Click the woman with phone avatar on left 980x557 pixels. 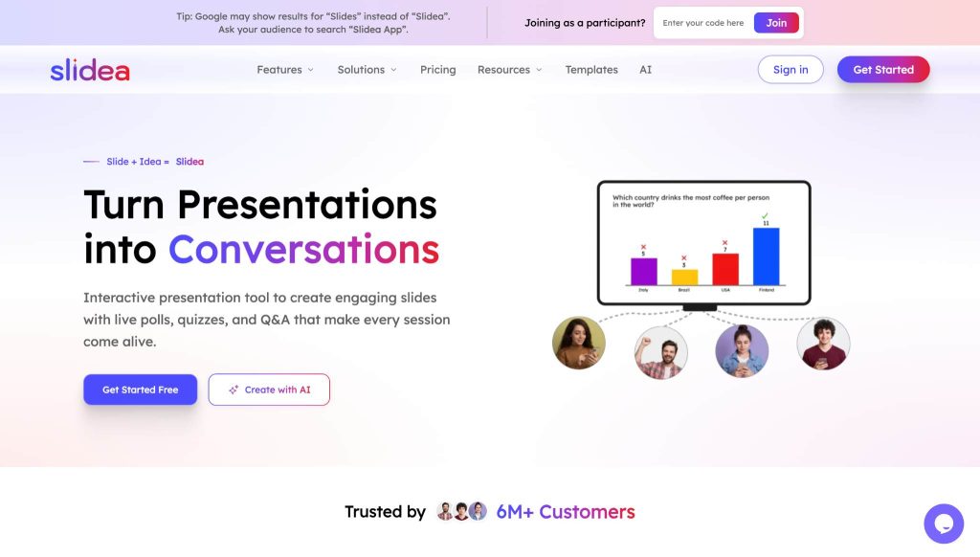[x=579, y=343]
